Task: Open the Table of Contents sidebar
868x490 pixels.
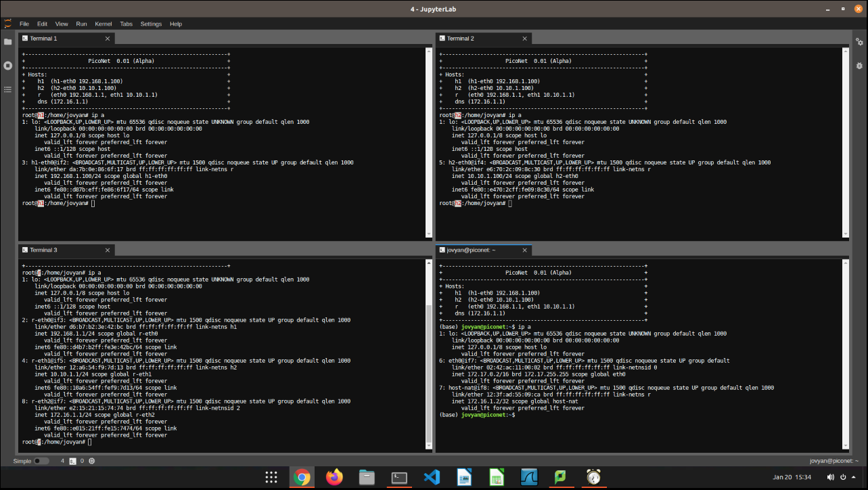Action: 8,89
